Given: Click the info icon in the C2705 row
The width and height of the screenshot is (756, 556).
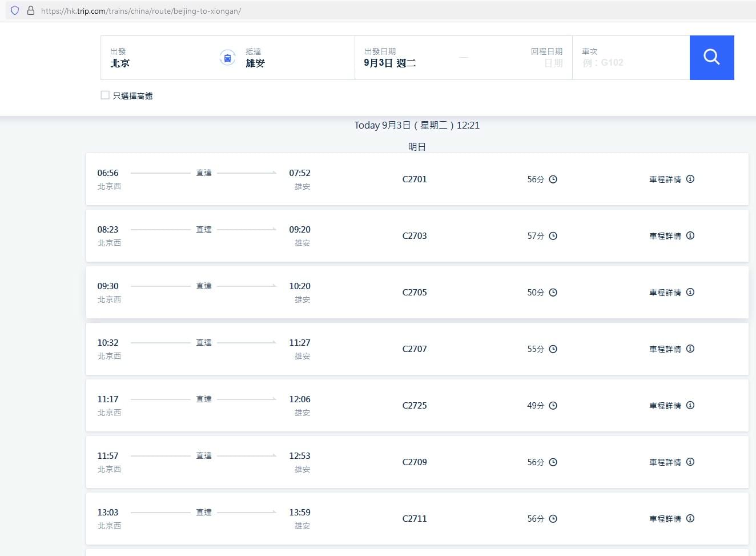Looking at the screenshot, I should pos(690,292).
